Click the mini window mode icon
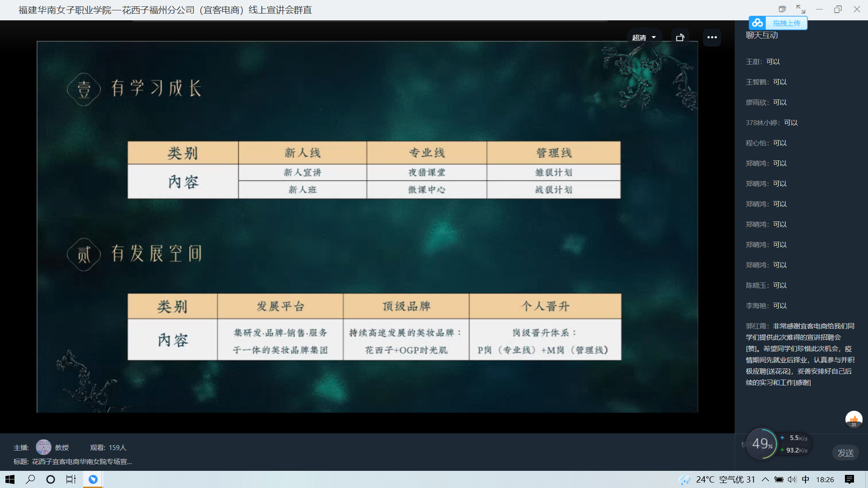This screenshot has width=868, height=488. (x=782, y=9)
